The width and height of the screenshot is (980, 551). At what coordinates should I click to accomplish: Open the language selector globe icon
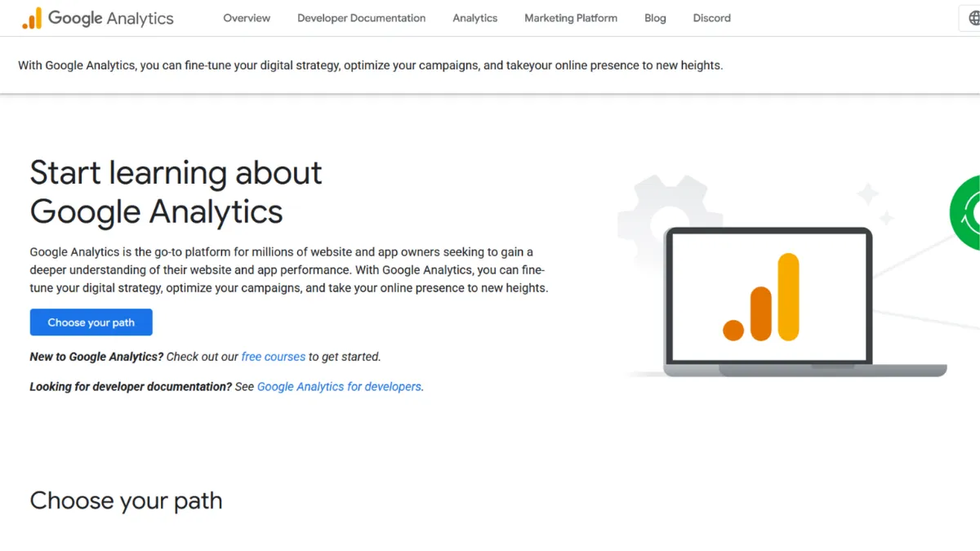coord(974,17)
